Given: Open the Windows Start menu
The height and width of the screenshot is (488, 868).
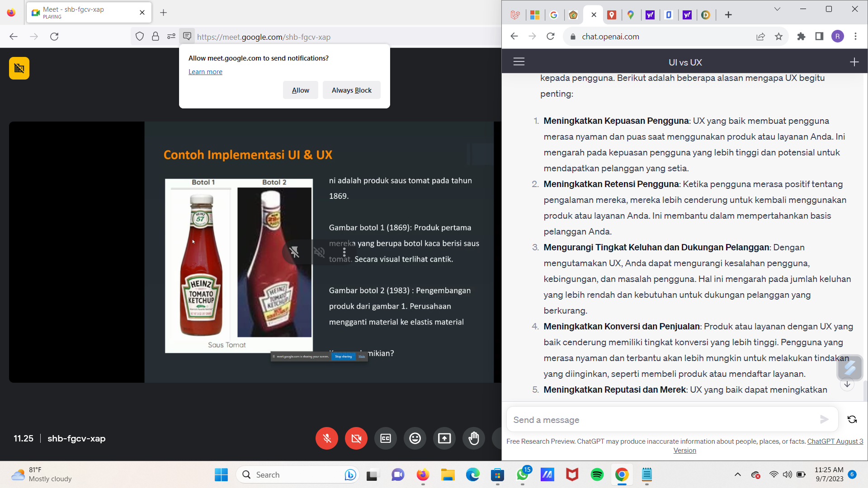Looking at the screenshot, I should click(221, 475).
